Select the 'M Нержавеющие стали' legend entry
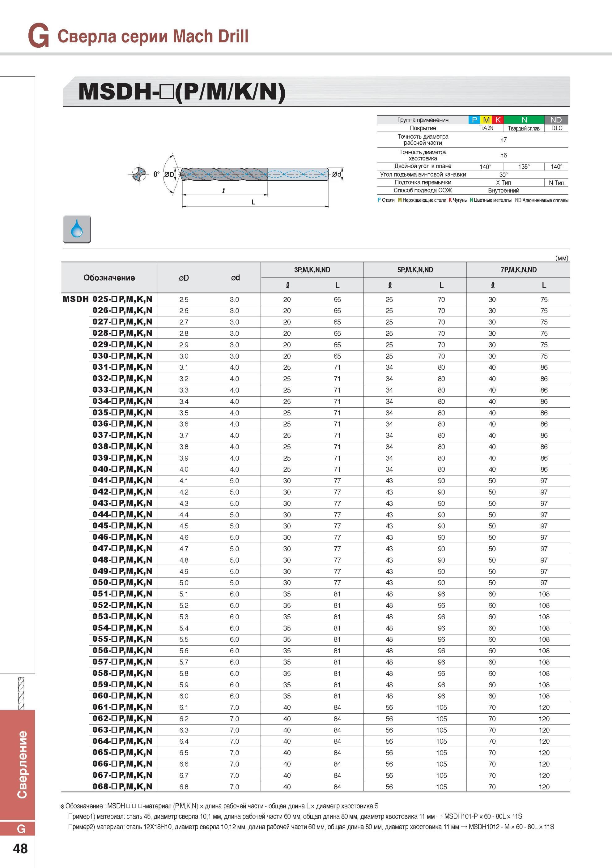612x868 pixels. point(422,200)
